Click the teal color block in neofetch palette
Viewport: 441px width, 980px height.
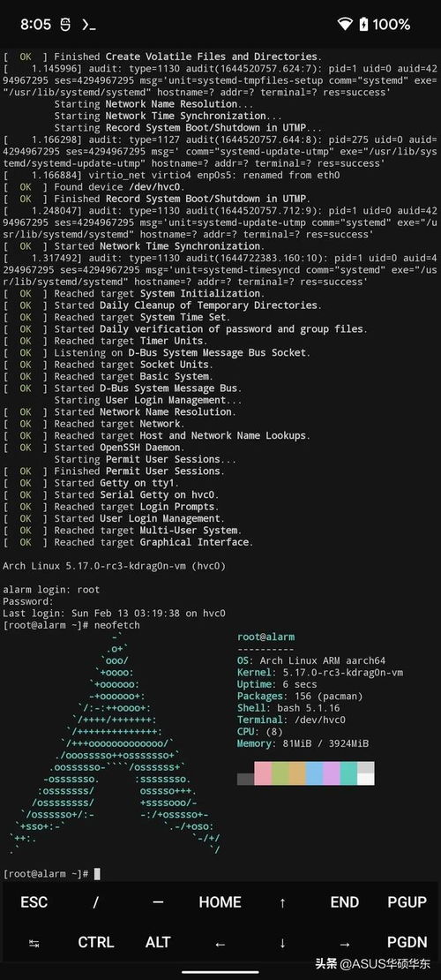348,773
